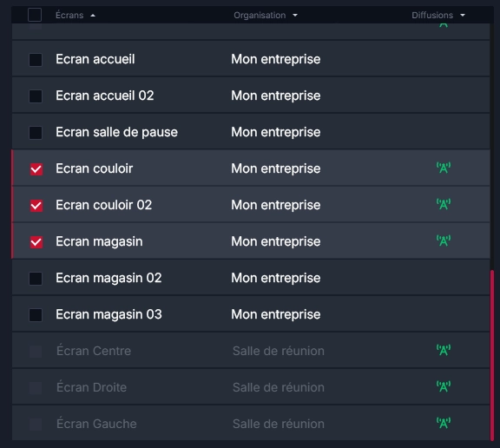The height and width of the screenshot is (448, 500).
Task: Click Mon entreprise in Ecran magasin 03 row
Action: tap(275, 314)
